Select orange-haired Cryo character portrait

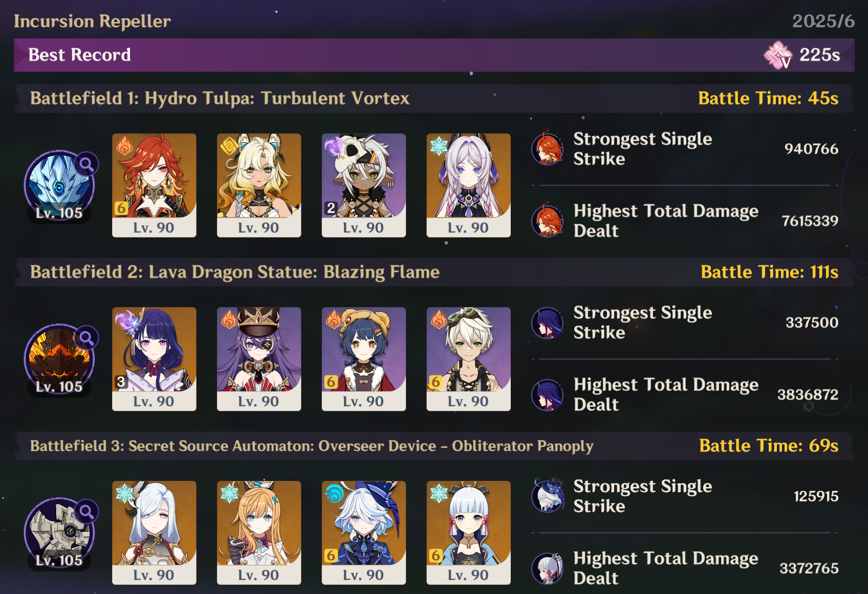[x=259, y=533]
